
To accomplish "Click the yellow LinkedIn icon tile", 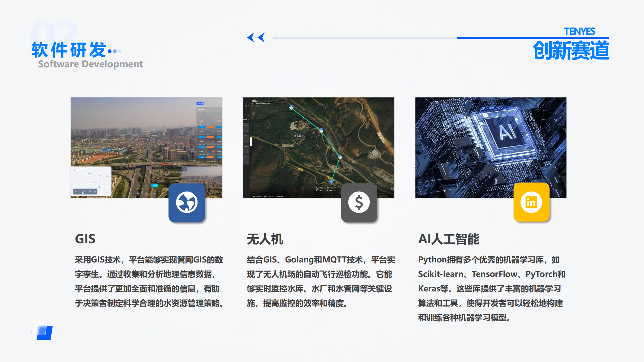I will [531, 202].
